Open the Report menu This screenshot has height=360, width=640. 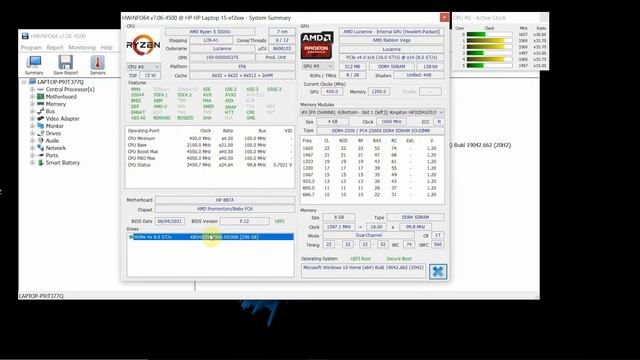tap(55, 48)
